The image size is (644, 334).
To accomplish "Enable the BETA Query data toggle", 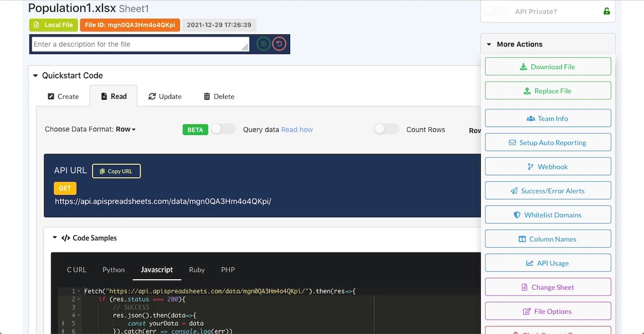I will pos(223,129).
